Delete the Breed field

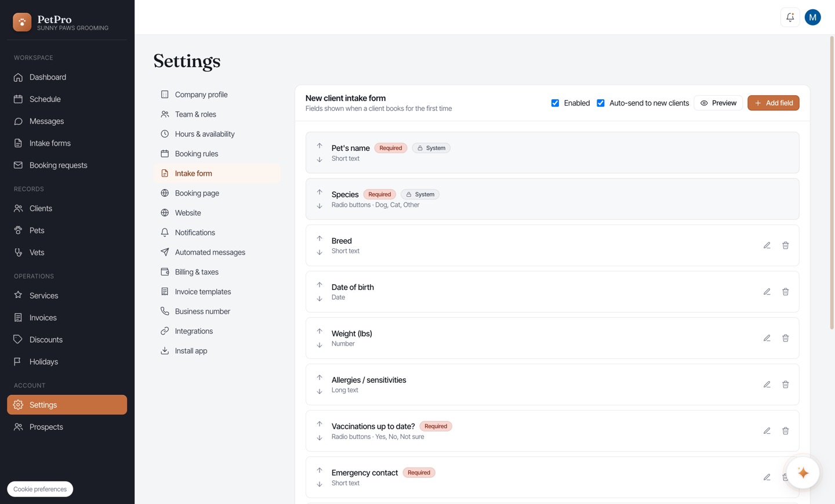click(x=785, y=245)
